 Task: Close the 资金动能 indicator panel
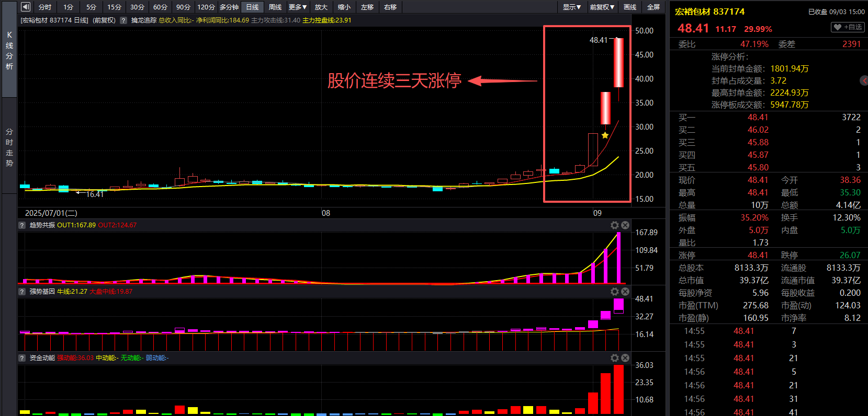coord(625,358)
